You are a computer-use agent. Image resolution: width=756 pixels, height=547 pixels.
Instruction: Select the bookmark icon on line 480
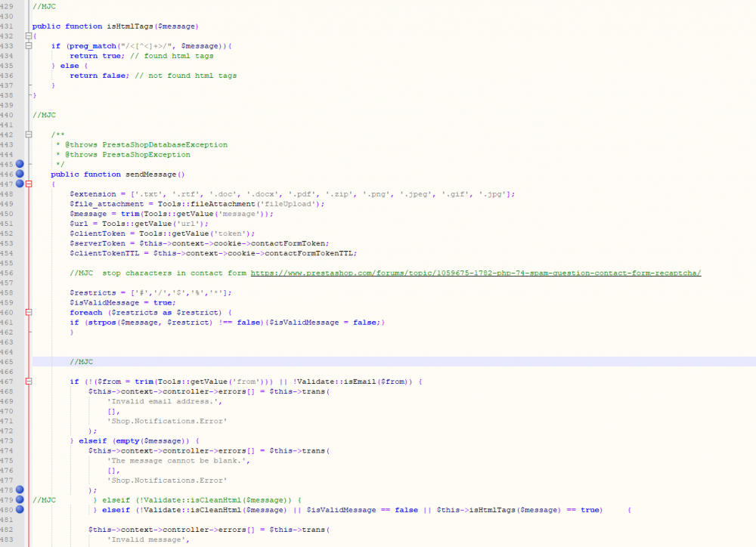click(x=19, y=509)
